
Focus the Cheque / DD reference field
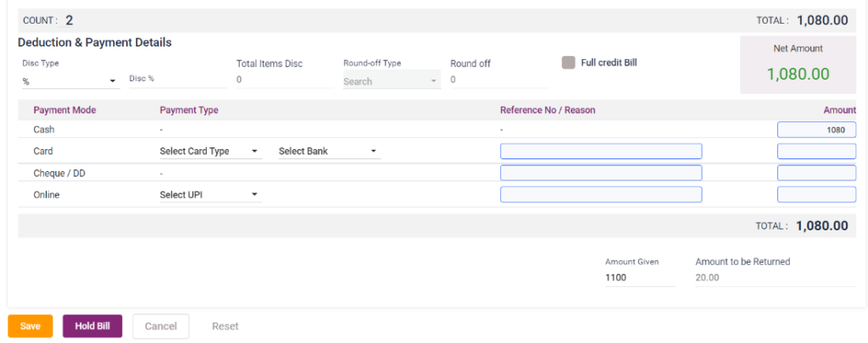point(601,173)
